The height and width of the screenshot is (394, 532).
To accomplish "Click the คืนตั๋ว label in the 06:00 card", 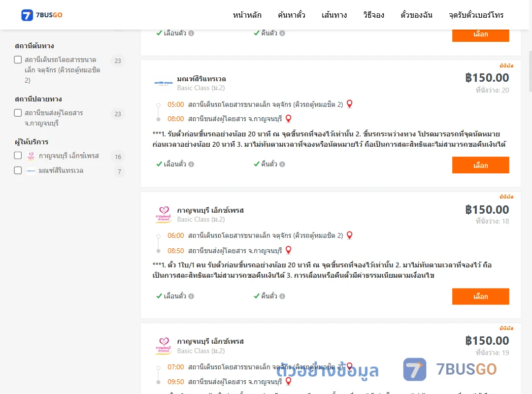I will tap(269, 296).
